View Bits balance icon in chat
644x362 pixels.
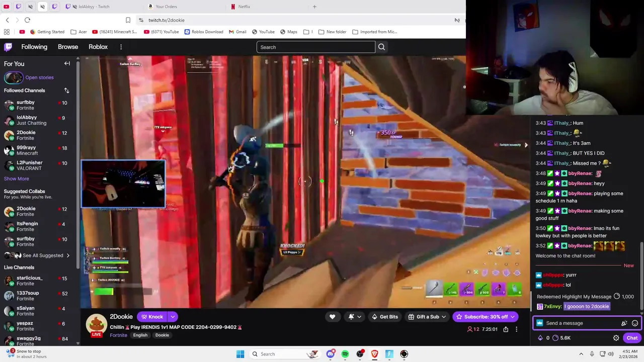click(x=540, y=338)
